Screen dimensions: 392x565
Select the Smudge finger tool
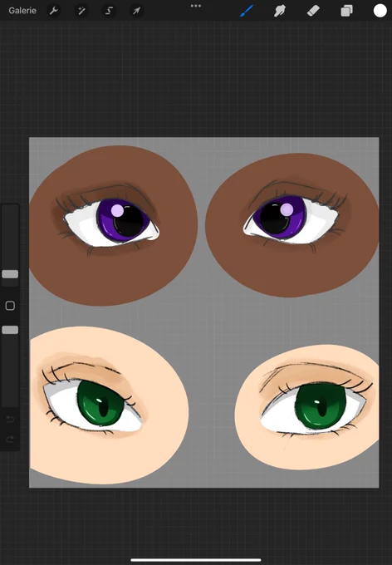click(x=280, y=11)
